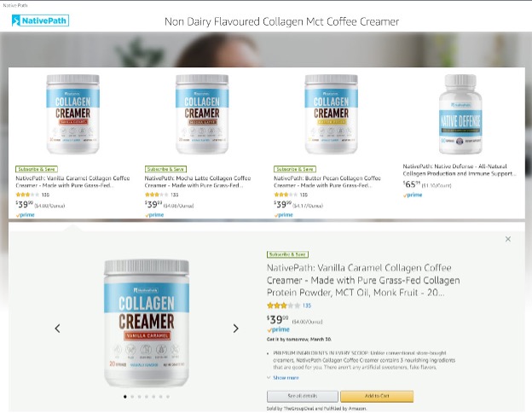Show previous product image arrow
The height and width of the screenshot is (413, 532).
click(x=57, y=328)
